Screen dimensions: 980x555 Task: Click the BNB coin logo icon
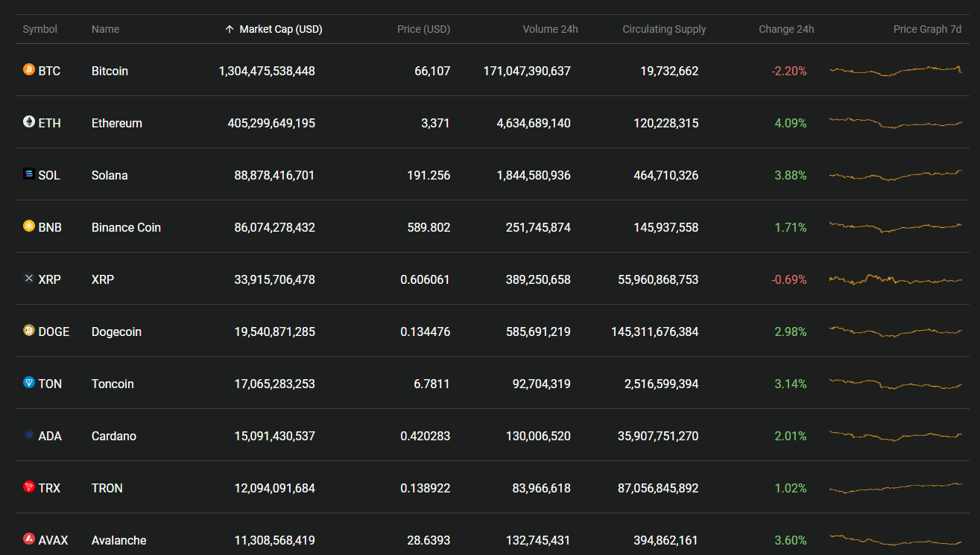coord(29,226)
